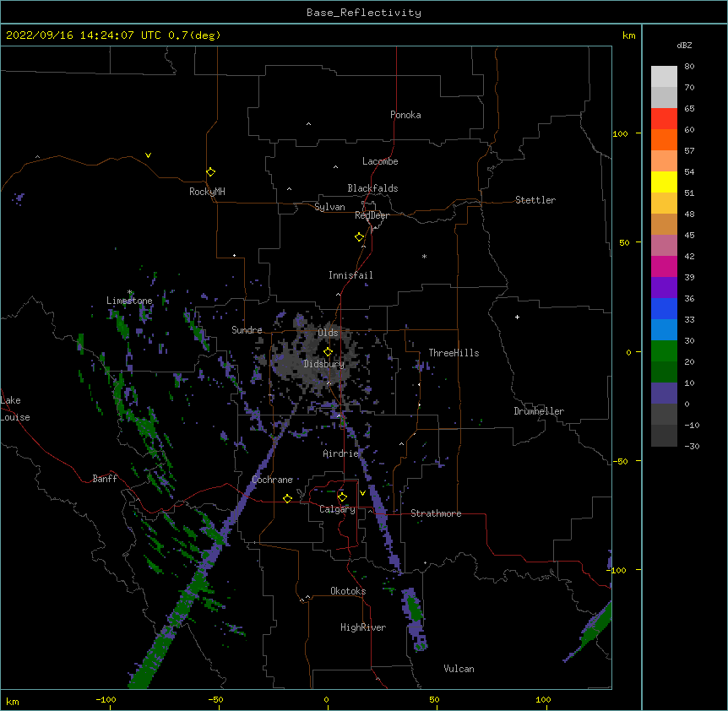The height and width of the screenshot is (711, 728).
Task: Click the yellow diamond marker south of RedDeer
Action: pyautogui.click(x=359, y=237)
